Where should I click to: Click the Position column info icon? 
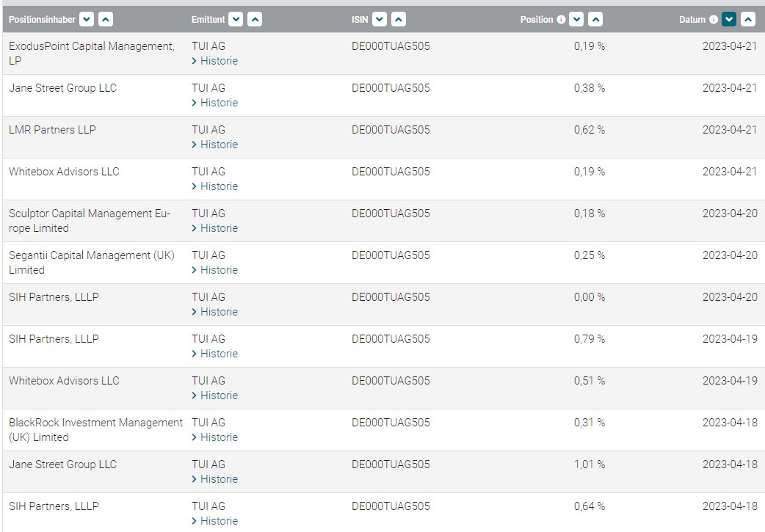point(561,20)
